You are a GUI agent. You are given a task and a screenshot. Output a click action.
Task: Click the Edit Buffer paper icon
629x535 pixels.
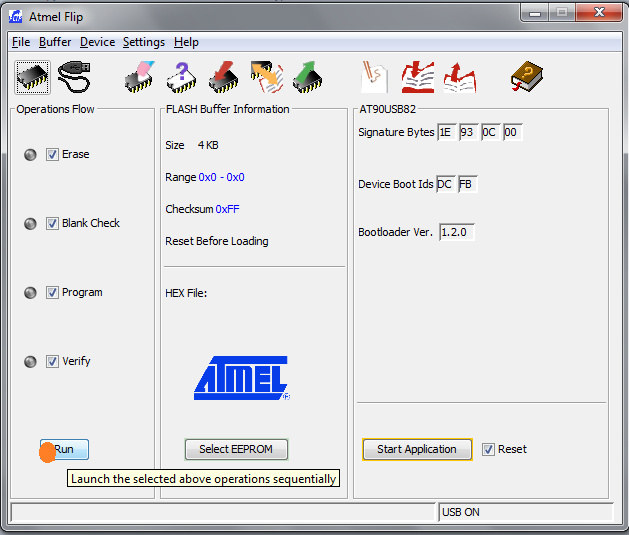(374, 77)
